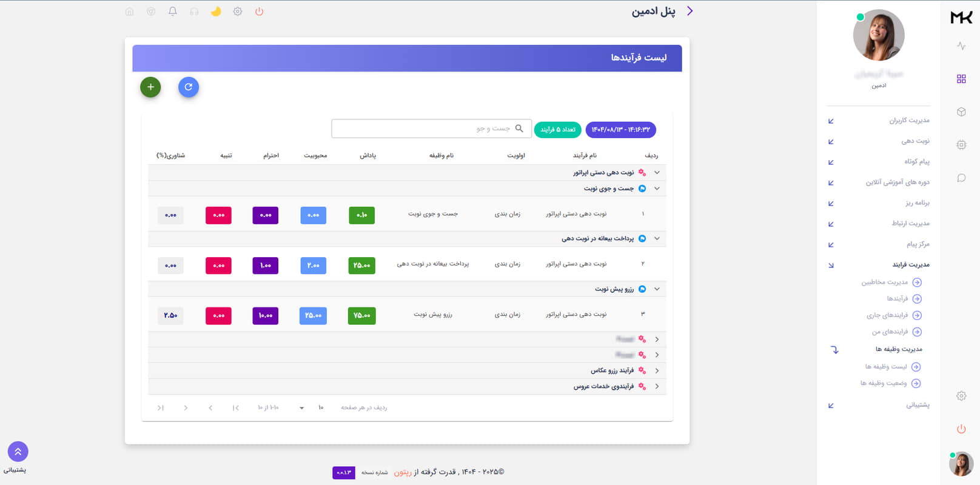Open the chat bubble icon in right rail
Viewport: 980px width, 485px height.
click(x=961, y=178)
